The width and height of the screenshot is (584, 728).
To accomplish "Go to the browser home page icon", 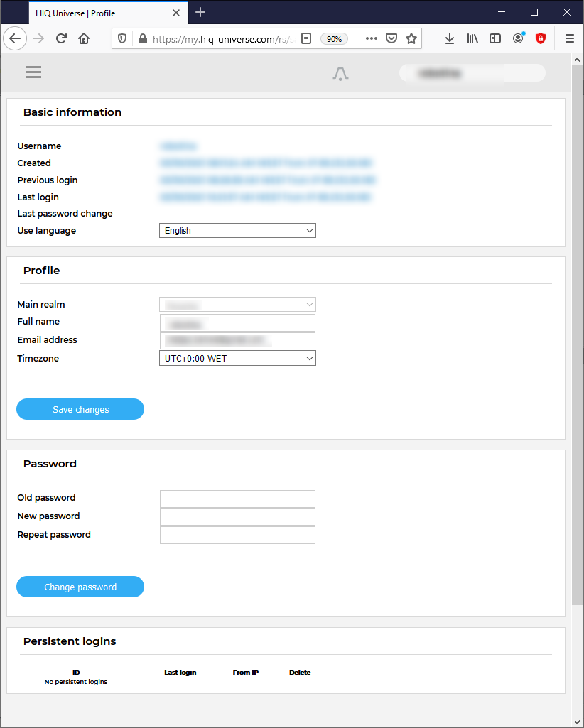I will 84,39.
